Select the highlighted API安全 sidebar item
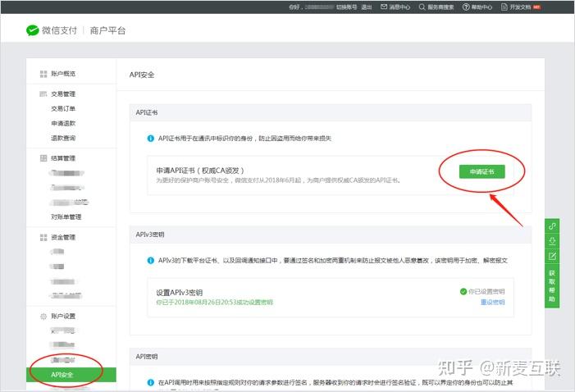 tap(71, 375)
